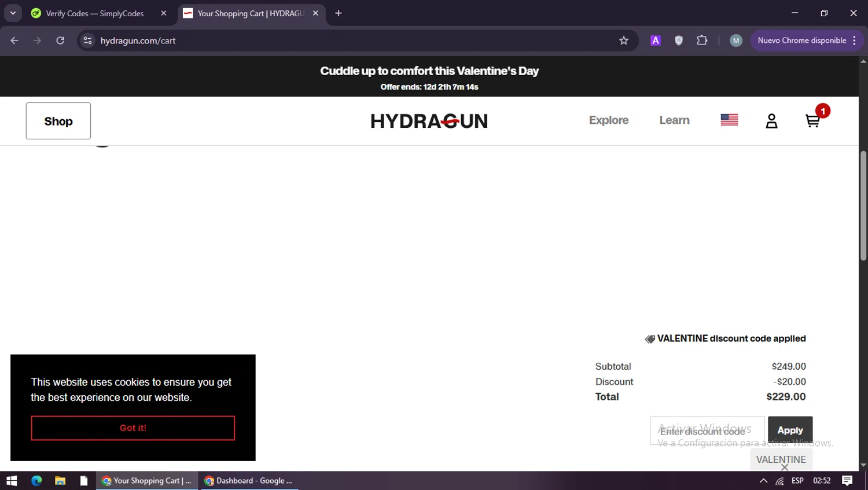The width and height of the screenshot is (868, 490).
Task: Open the purple A extension icon
Action: click(x=656, y=40)
